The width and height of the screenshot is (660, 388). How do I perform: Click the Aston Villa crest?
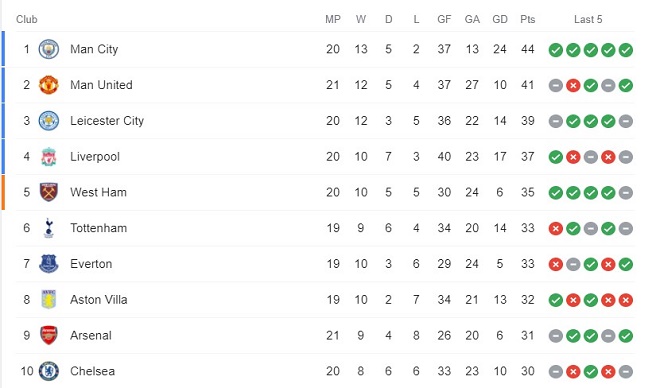coord(48,300)
